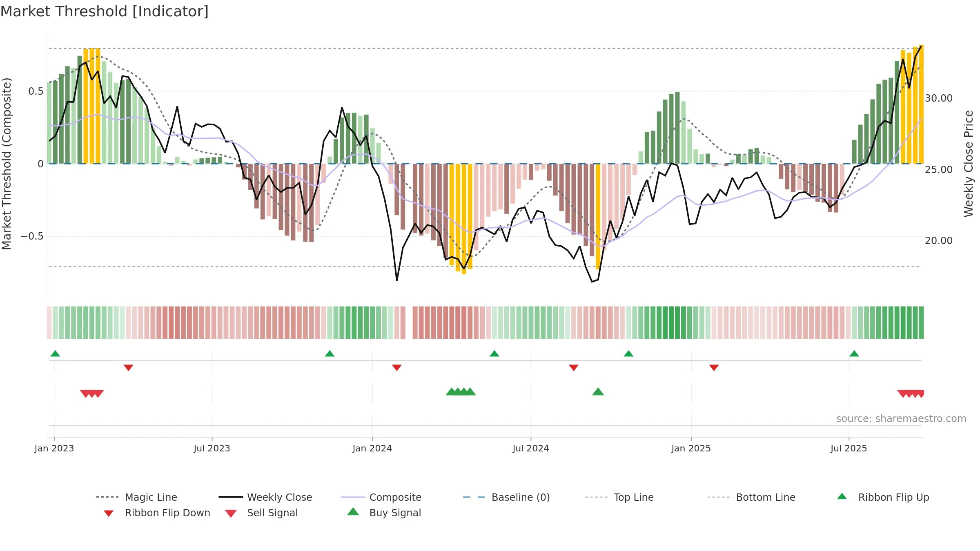Click the green triangle icon beside Buy Signal
Image resolution: width=980 pixels, height=551 pixels.
[353, 511]
